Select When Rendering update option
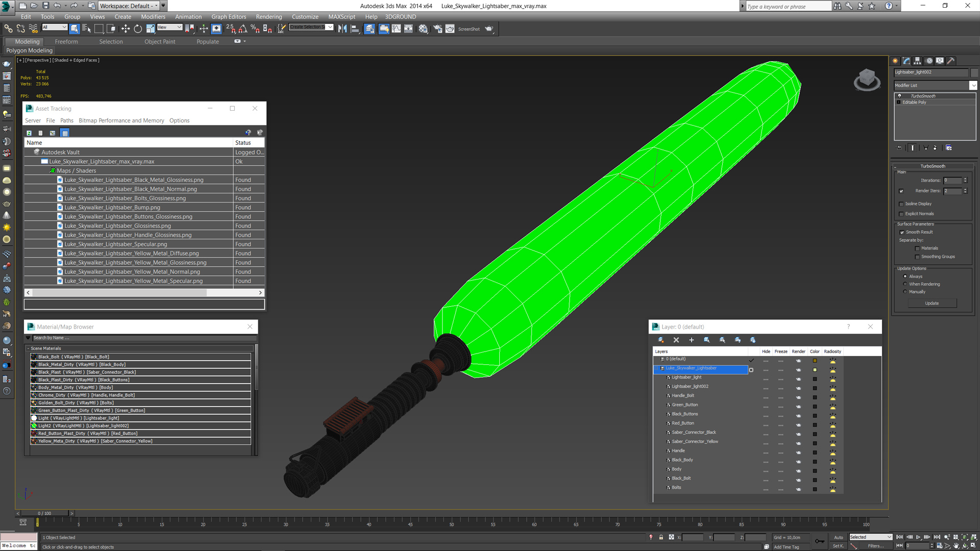The height and width of the screenshot is (551, 980). coord(905,284)
